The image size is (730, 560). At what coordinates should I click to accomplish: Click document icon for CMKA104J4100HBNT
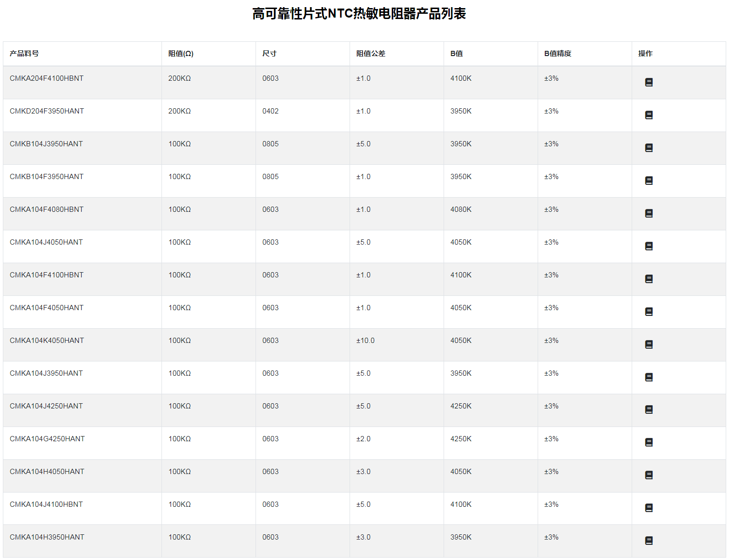click(x=649, y=508)
